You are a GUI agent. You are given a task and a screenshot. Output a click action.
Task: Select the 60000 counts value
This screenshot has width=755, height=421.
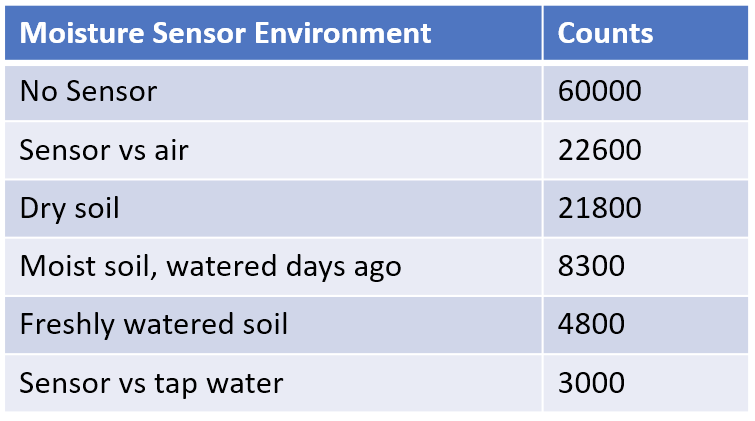pos(599,92)
